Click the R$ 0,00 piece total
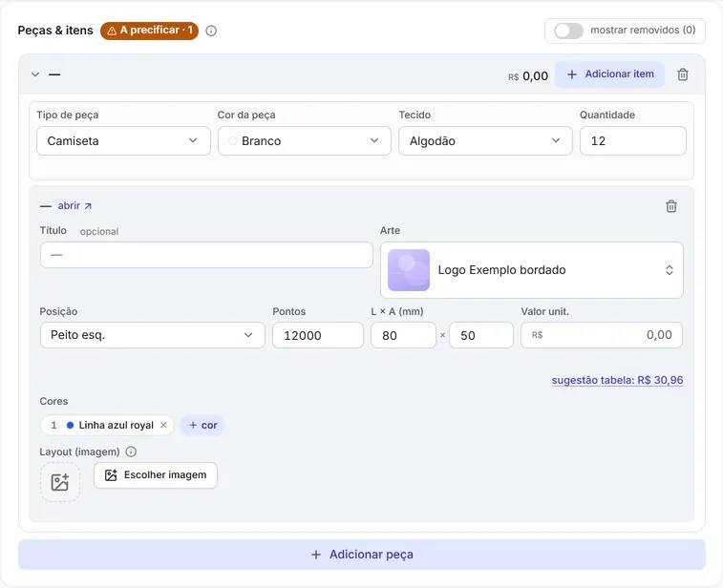723x588 pixels. point(528,76)
